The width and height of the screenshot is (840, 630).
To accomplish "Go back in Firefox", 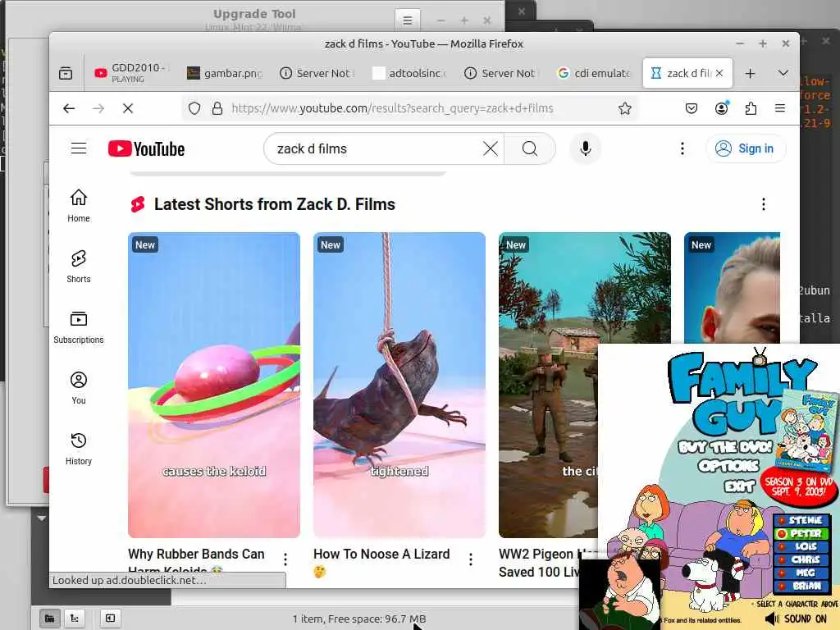I will coord(69,108).
